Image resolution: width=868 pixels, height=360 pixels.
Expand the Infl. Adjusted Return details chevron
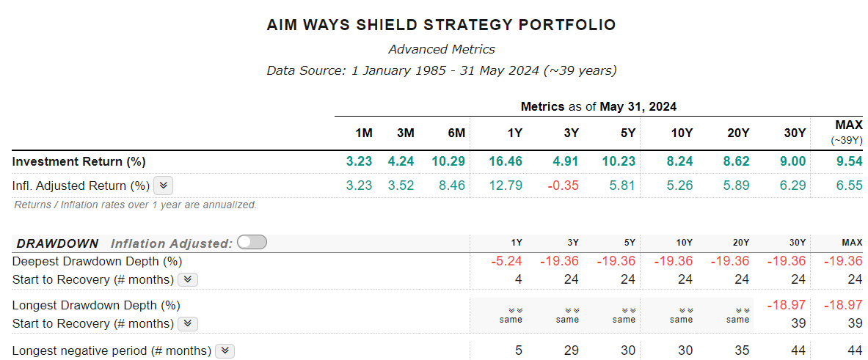coord(164,185)
